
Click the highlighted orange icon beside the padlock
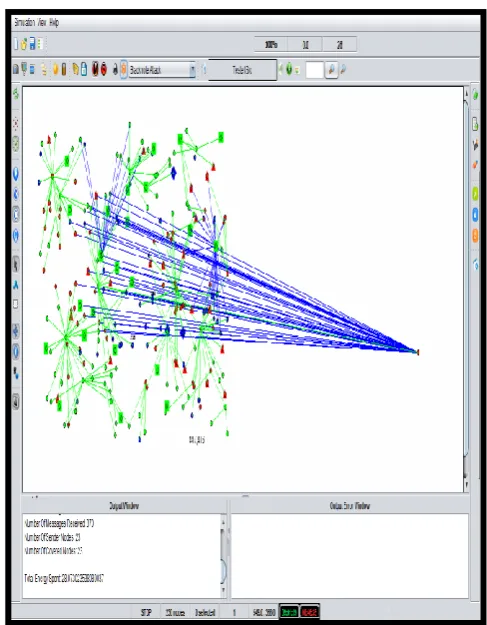click(124, 70)
